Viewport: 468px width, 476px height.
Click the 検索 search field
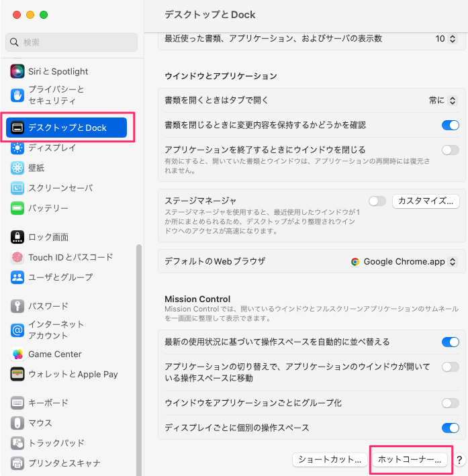(x=71, y=42)
